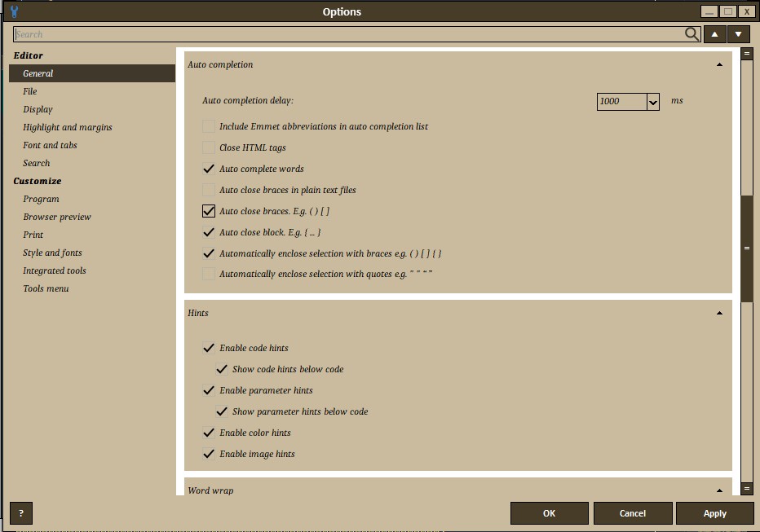760x532 pixels.
Task: Click the bottom scrollbar marker button
Action: pos(746,489)
